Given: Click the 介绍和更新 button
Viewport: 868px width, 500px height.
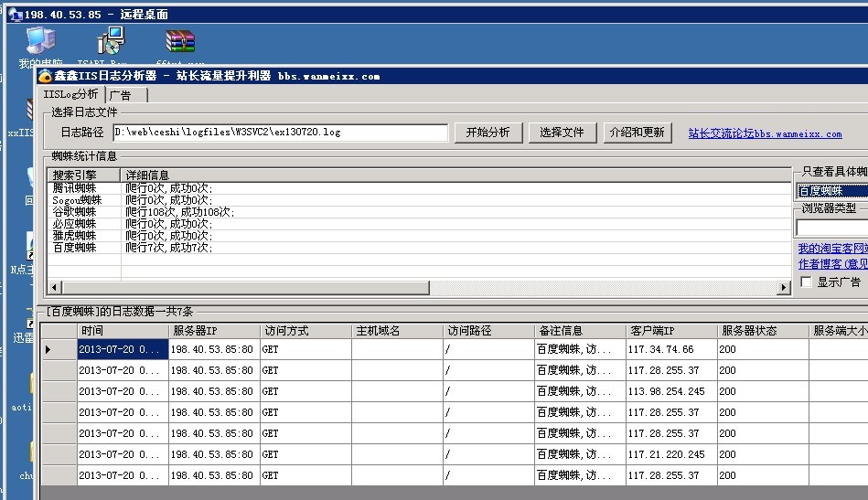Looking at the screenshot, I should pyautogui.click(x=638, y=133).
